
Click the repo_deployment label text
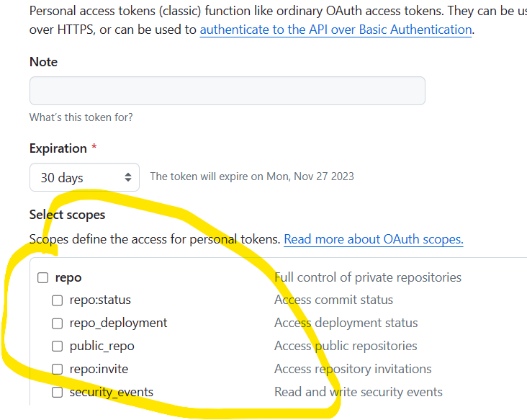pyautogui.click(x=118, y=323)
